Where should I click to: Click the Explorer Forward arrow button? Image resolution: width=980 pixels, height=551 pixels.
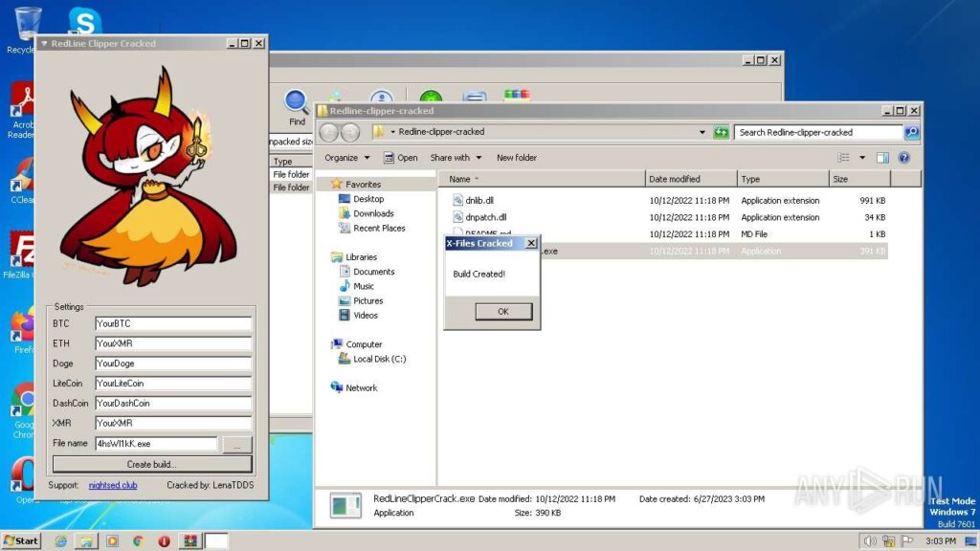(x=350, y=132)
